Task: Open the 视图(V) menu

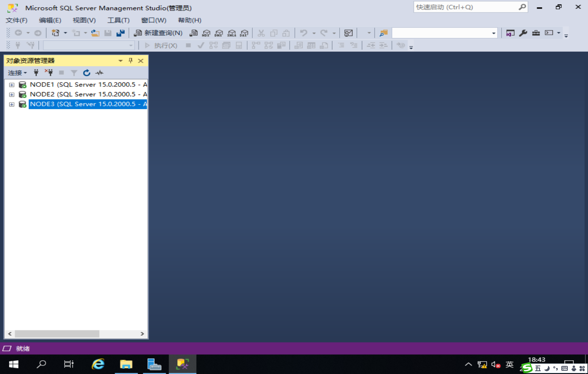Action: pyautogui.click(x=84, y=20)
